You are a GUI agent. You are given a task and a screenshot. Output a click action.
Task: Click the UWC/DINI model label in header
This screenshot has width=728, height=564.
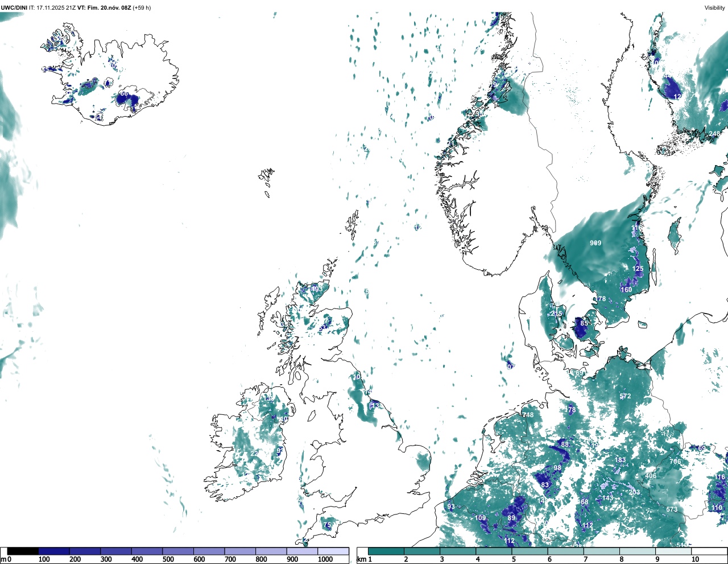tap(14, 8)
